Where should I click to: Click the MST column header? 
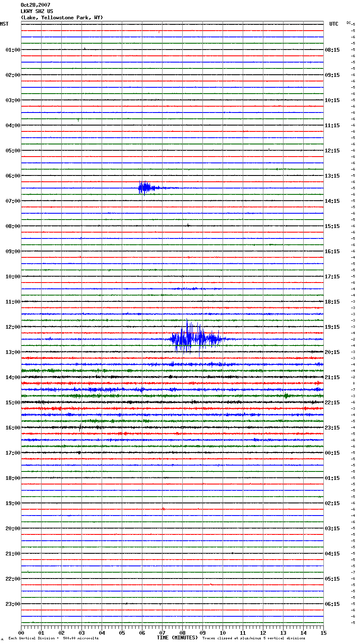[4, 24]
